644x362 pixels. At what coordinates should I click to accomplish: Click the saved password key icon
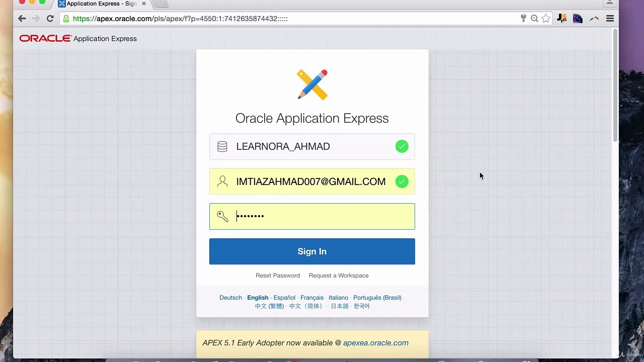pyautogui.click(x=523, y=19)
